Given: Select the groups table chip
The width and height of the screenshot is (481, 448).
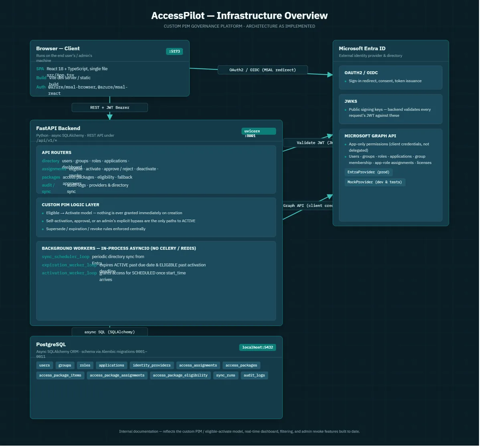Looking at the screenshot, I should coord(65,365).
